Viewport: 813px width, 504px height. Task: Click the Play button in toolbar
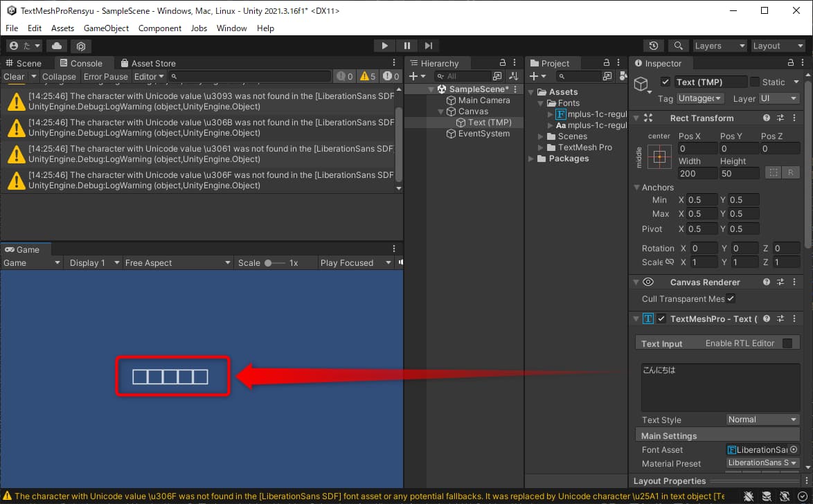point(384,46)
